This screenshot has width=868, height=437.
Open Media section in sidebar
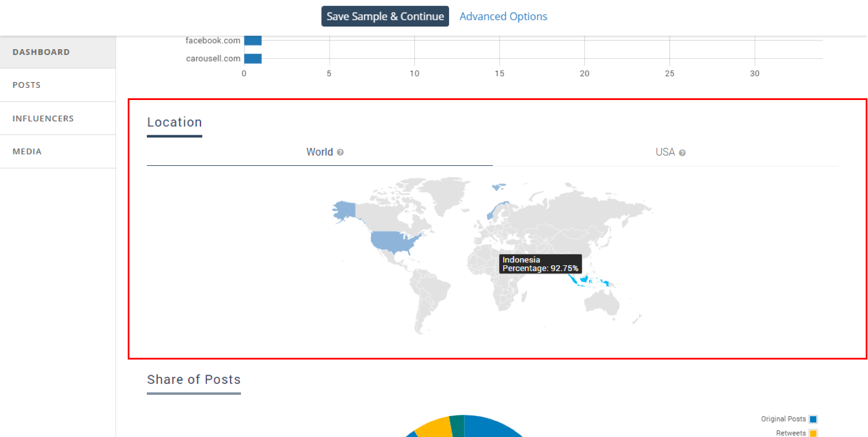tap(58, 151)
